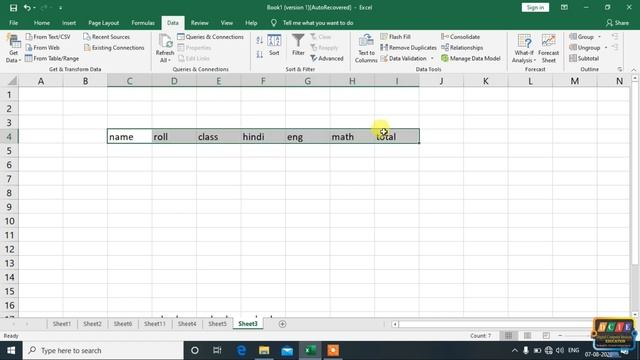This screenshot has height=360, width=640.
Task: Open Relationships
Action: click(x=462, y=48)
